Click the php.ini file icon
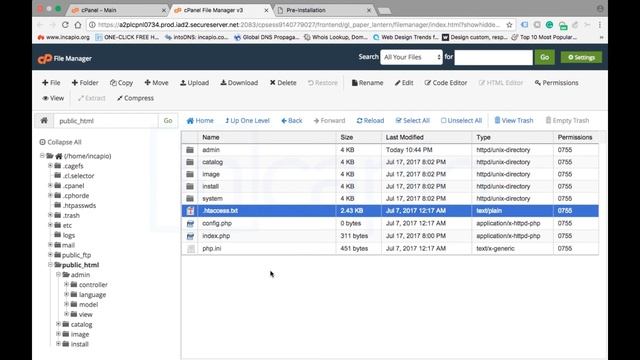This screenshot has height=360, width=640. point(191,249)
